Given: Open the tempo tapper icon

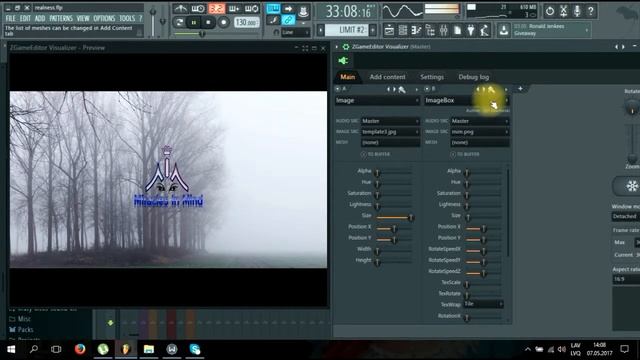Looking at the screenshot, I should coord(484,30).
